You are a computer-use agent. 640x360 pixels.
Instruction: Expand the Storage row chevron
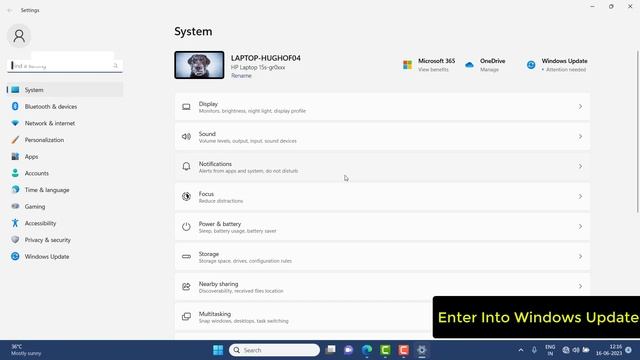580,256
